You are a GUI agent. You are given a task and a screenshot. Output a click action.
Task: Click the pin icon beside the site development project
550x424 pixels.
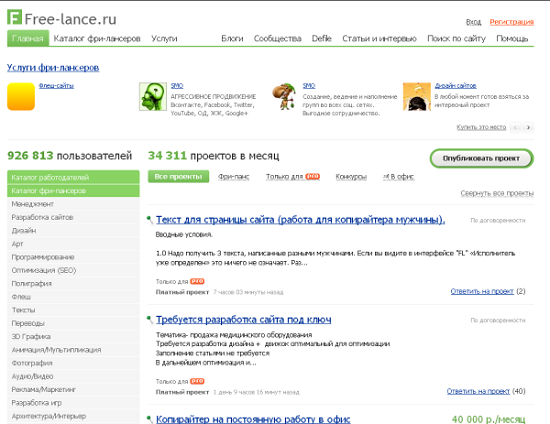tap(150, 319)
